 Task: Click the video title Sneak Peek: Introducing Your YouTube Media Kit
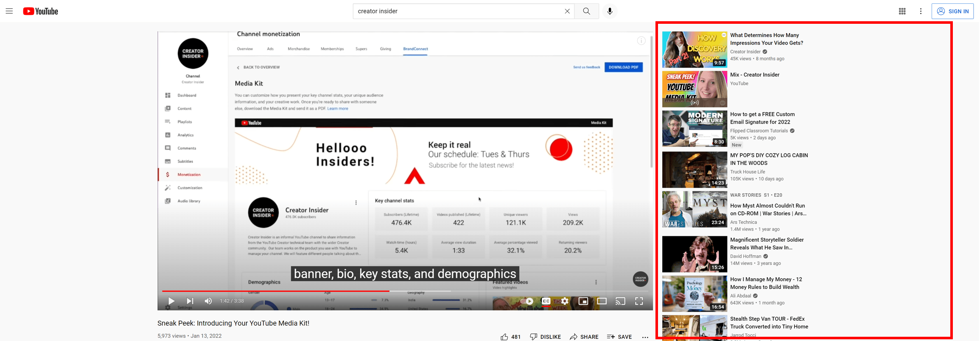click(233, 323)
